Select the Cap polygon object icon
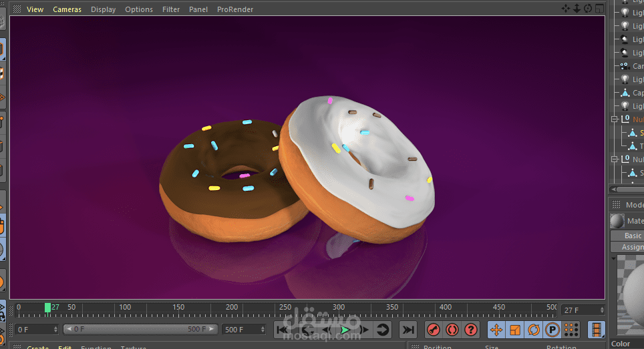Image resolution: width=644 pixels, height=349 pixels. click(625, 93)
